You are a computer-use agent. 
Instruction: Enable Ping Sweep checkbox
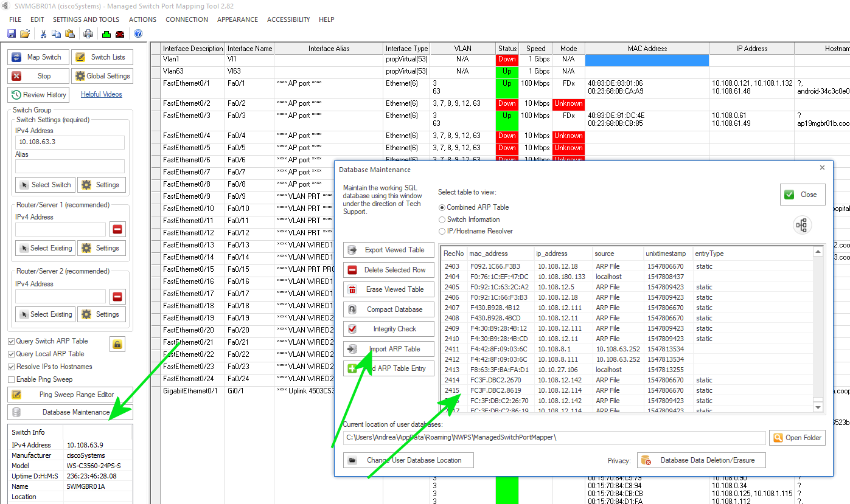(x=12, y=379)
